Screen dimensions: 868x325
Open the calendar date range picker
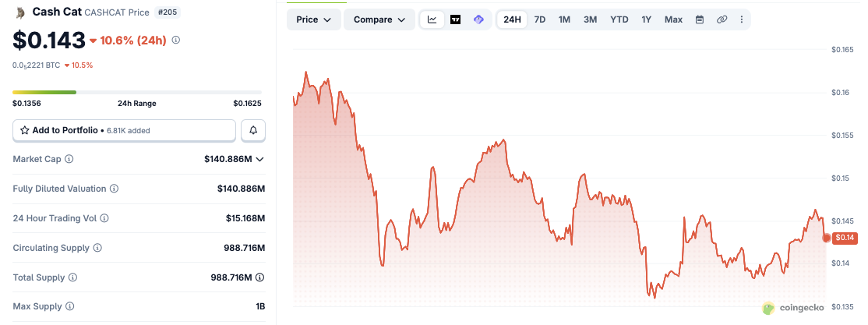pyautogui.click(x=699, y=19)
